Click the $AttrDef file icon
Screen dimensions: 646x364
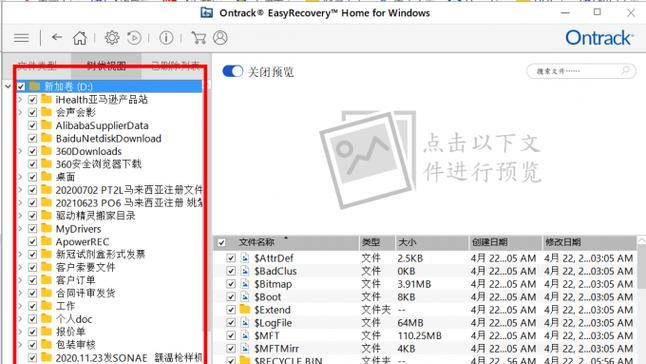[x=245, y=258]
